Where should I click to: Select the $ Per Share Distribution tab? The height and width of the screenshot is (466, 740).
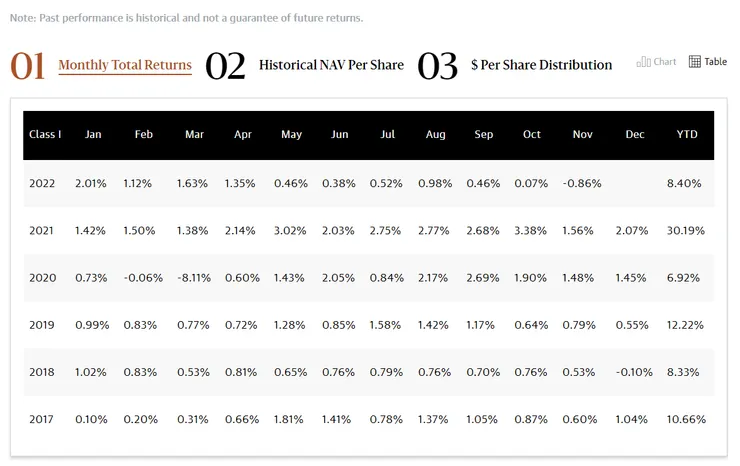coord(541,65)
